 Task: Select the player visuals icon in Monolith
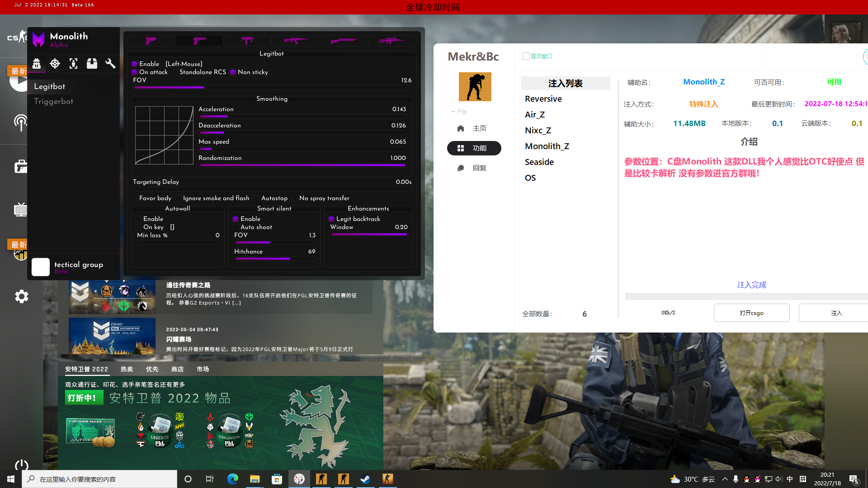coord(73,64)
